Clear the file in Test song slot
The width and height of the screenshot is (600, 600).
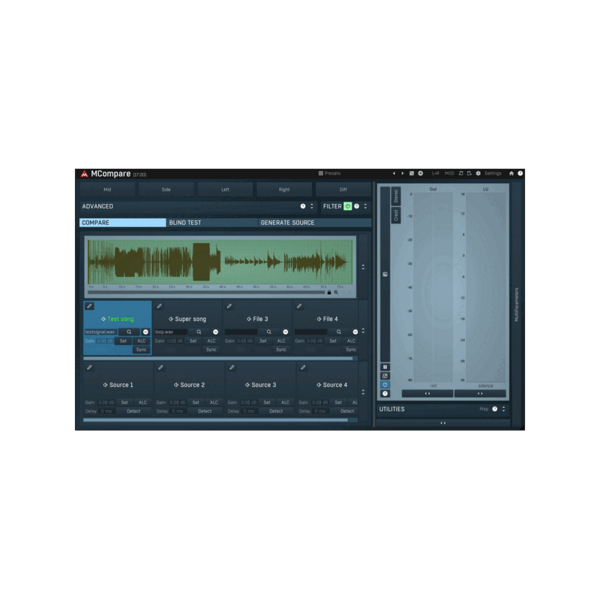[x=145, y=332]
